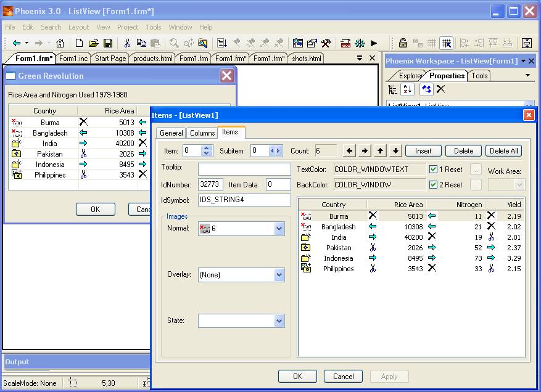Move item right with arrow button
The image size is (541, 392).
coord(365,150)
